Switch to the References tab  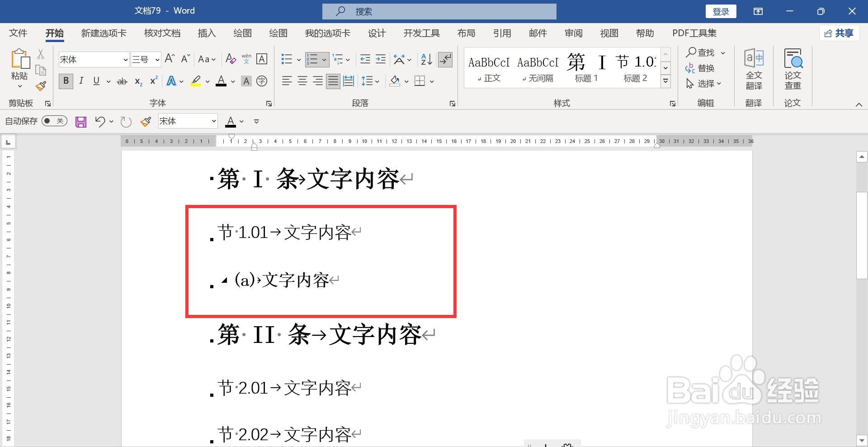502,33
